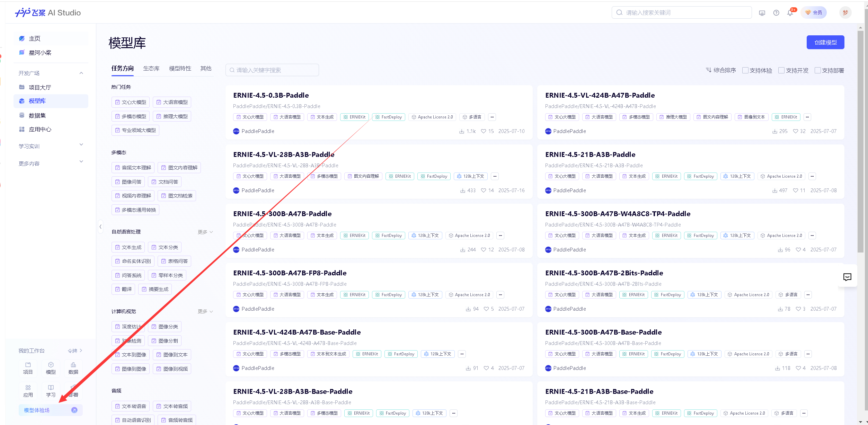Open more tags ellipsis on ERNIE-4.5-0.3B-Paddle
The width and height of the screenshot is (868, 425).
pyautogui.click(x=492, y=117)
